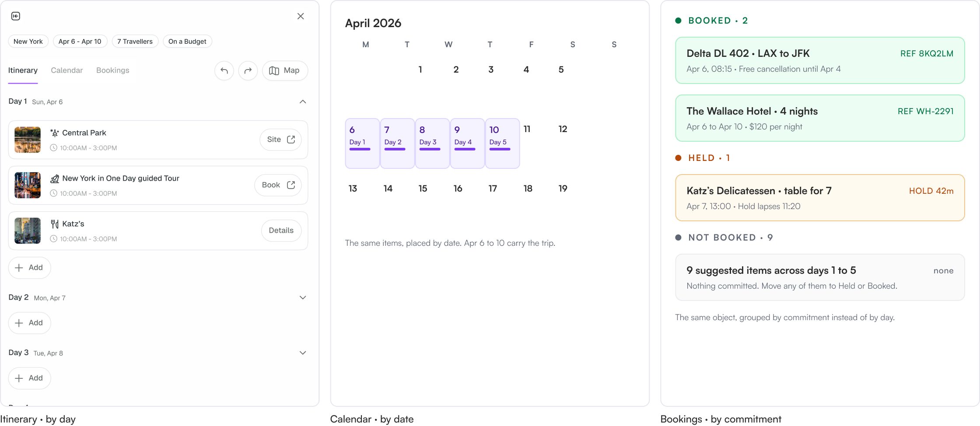Open the Katz's Delicatessen hold card
This screenshot has width=980, height=426.
(x=820, y=198)
